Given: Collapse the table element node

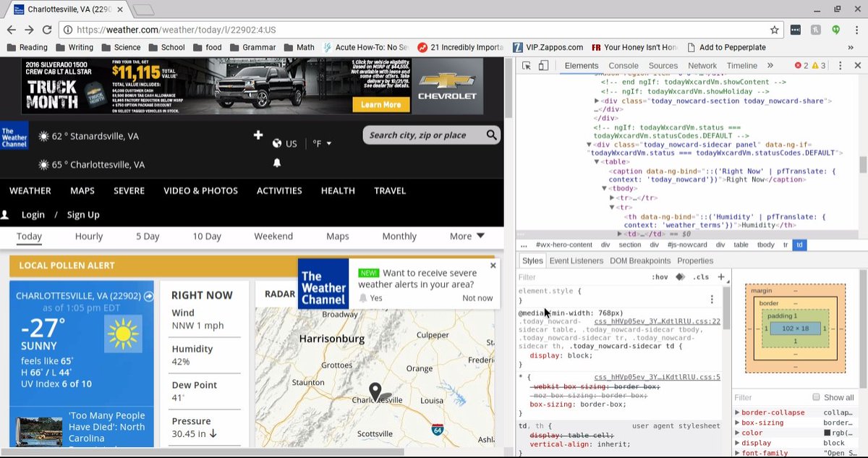Looking at the screenshot, I should coord(597,162).
